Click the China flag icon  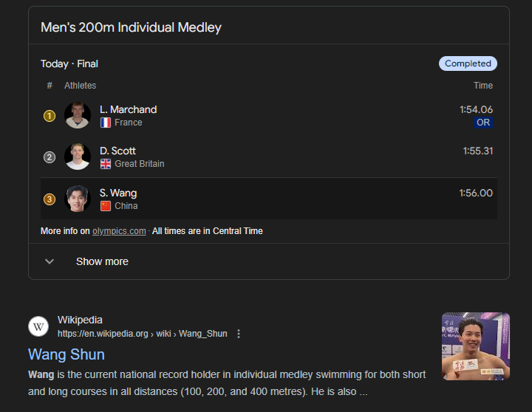tap(106, 206)
